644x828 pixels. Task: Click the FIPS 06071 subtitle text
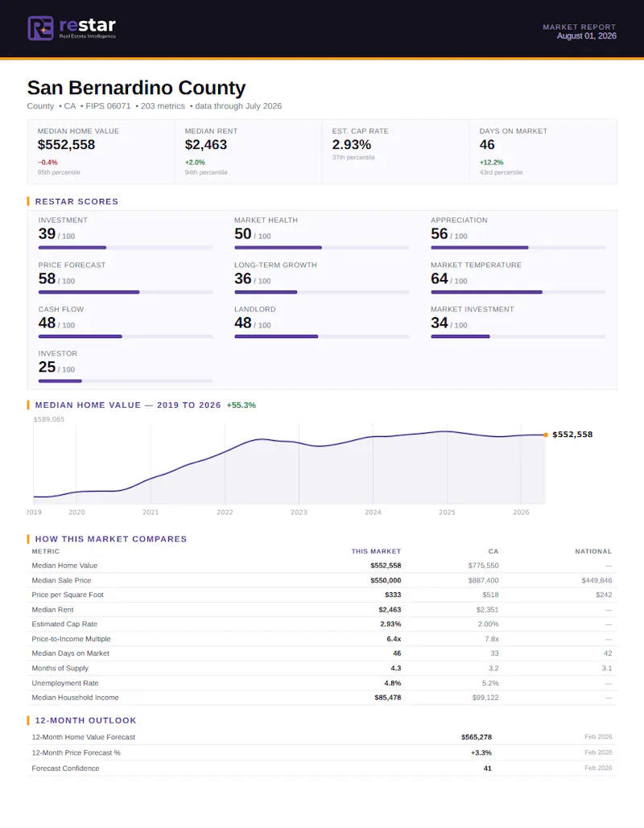point(108,106)
